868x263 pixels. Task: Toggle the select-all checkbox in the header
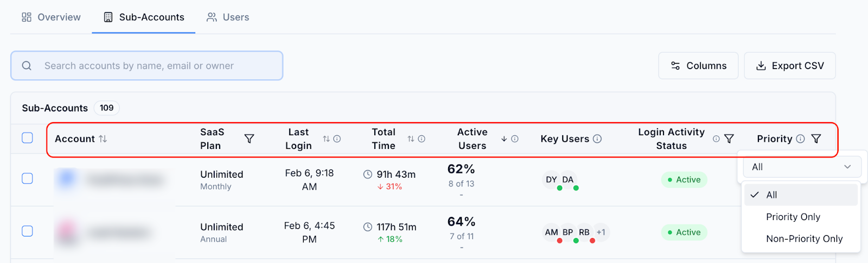pyautogui.click(x=27, y=138)
